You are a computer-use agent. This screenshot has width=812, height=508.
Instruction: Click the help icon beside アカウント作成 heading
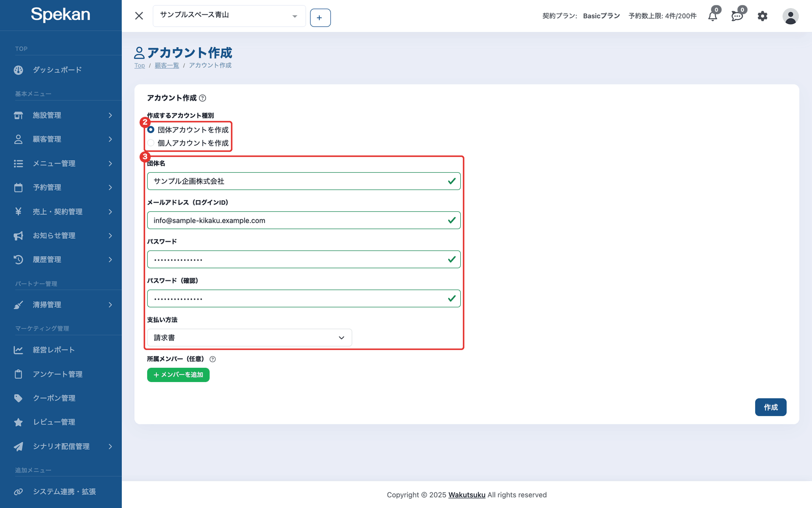[202, 98]
